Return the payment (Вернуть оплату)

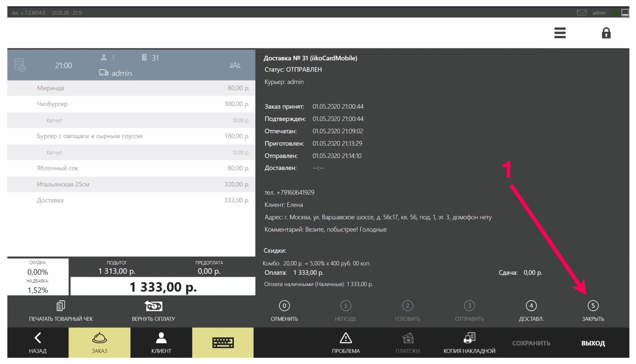(153, 311)
